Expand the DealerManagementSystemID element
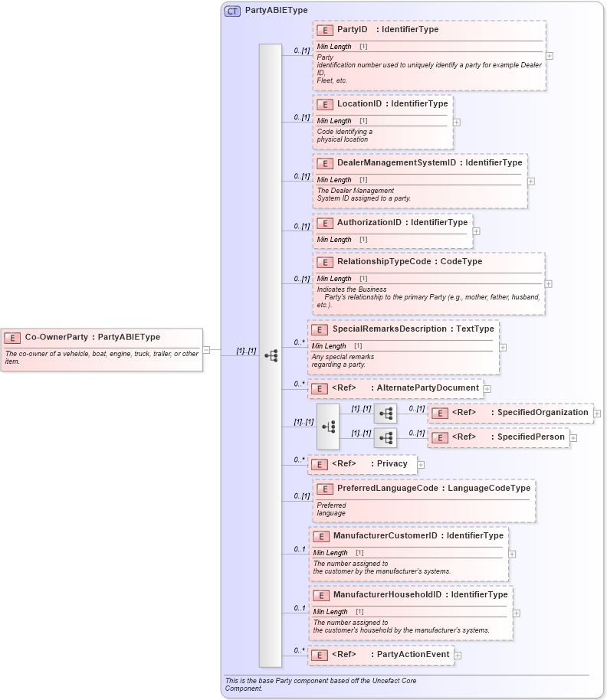607x700 pixels. click(x=530, y=182)
